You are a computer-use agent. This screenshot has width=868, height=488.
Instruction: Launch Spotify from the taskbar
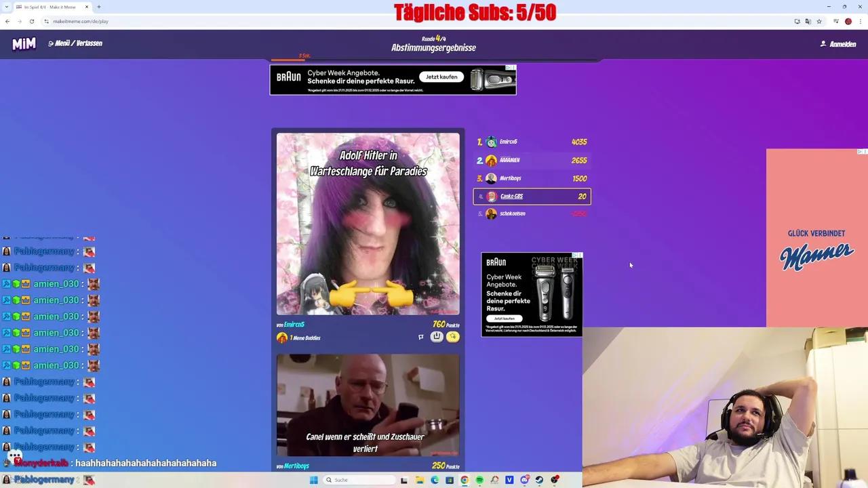(479, 480)
